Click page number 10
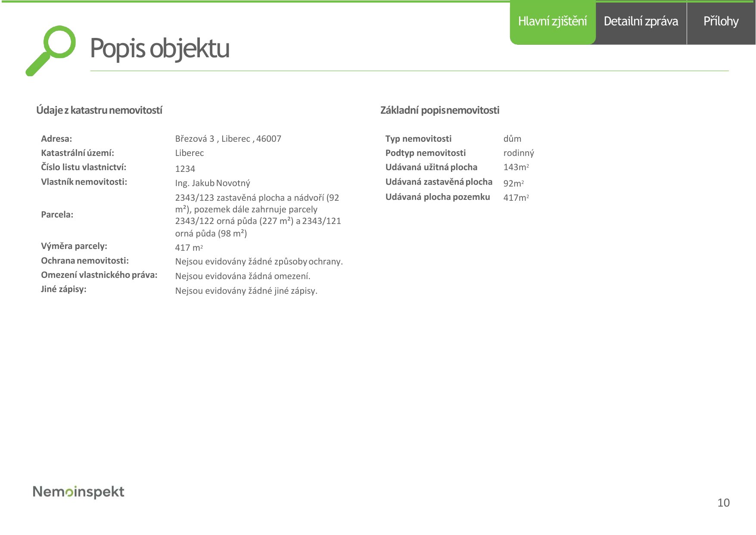The width and height of the screenshot is (756, 535). [723, 503]
